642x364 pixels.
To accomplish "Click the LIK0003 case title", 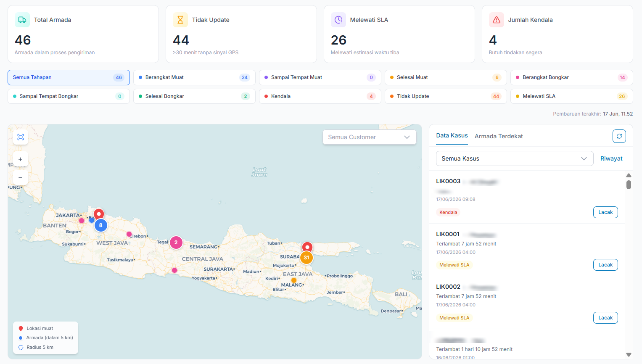I will 448,181.
